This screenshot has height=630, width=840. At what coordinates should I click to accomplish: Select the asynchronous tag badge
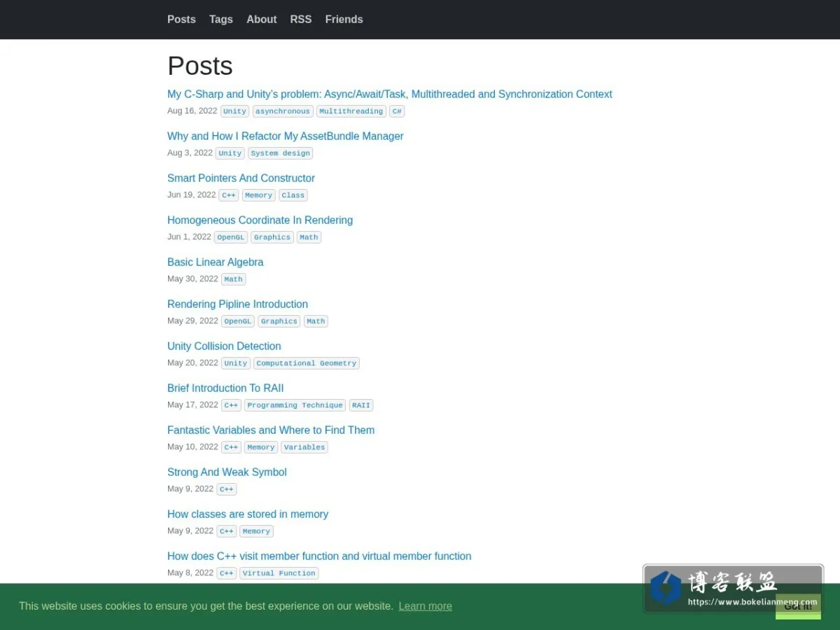[283, 111]
